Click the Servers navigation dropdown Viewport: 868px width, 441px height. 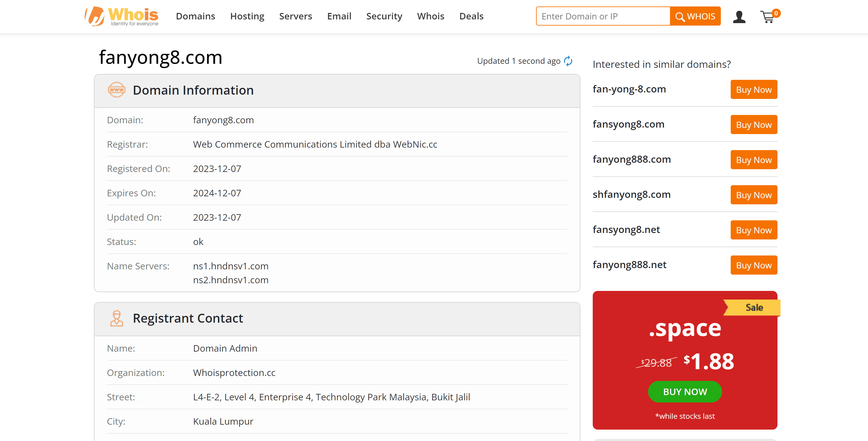click(x=296, y=16)
